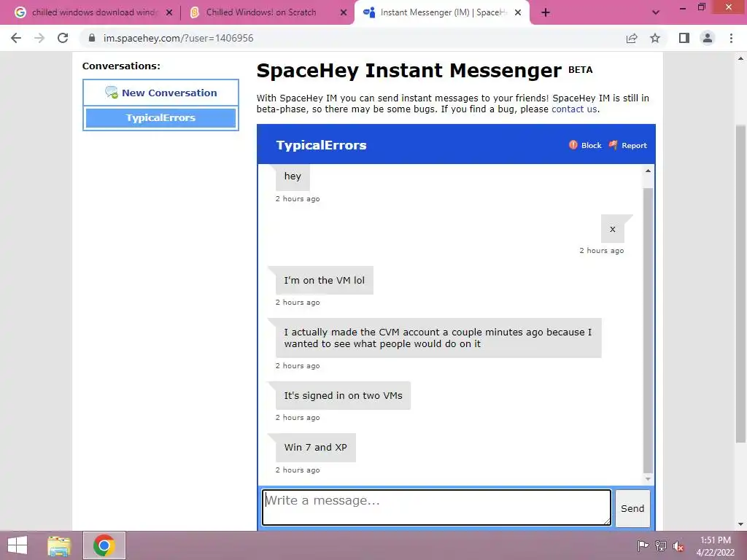The image size is (747, 560).
Task: Open the tab search dropdown
Action: (656, 12)
